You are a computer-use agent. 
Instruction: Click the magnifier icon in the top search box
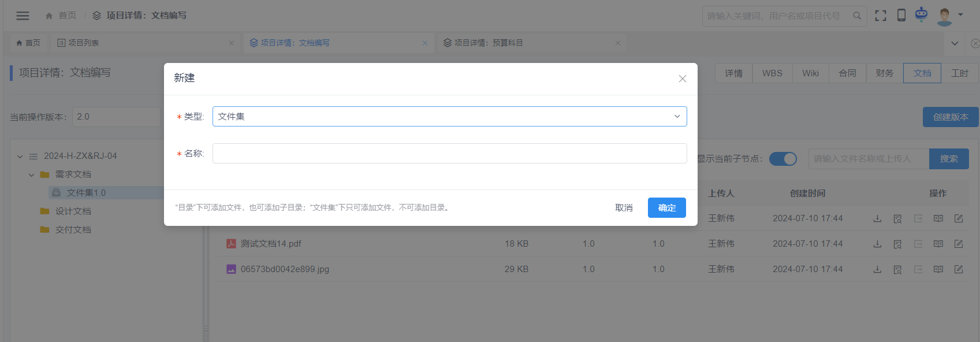click(x=857, y=16)
